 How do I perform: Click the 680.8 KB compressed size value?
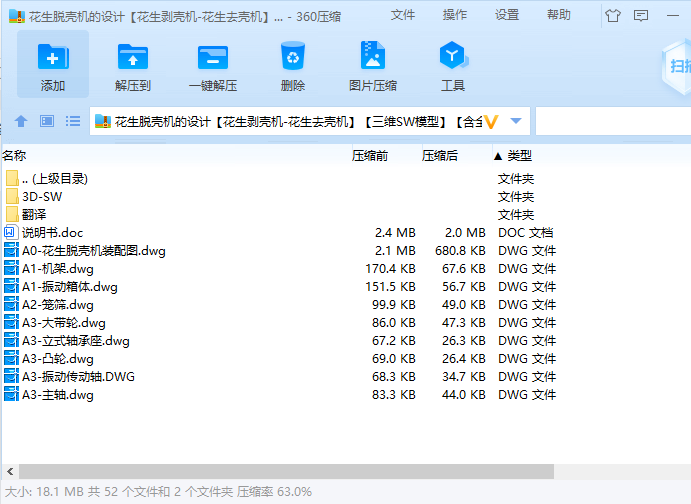click(460, 251)
